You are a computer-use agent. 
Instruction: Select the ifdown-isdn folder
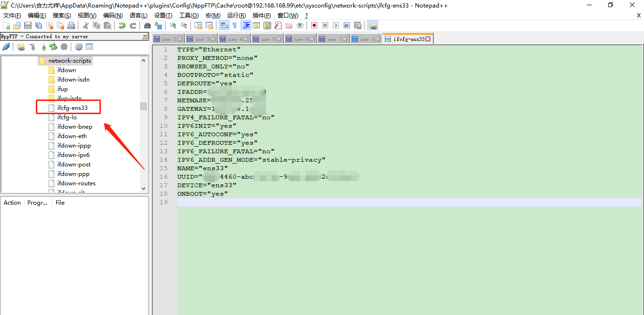(x=73, y=79)
